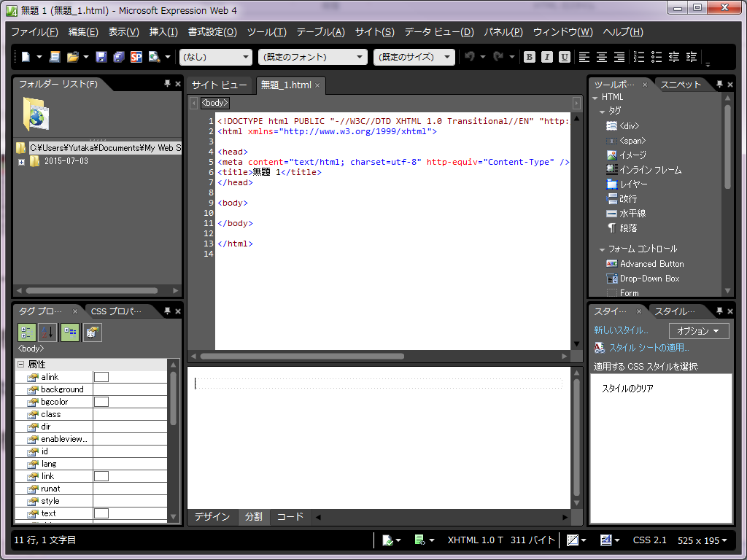Click the increase indent icon
The width and height of the screenshot is (747, 560).
(692, 57)
